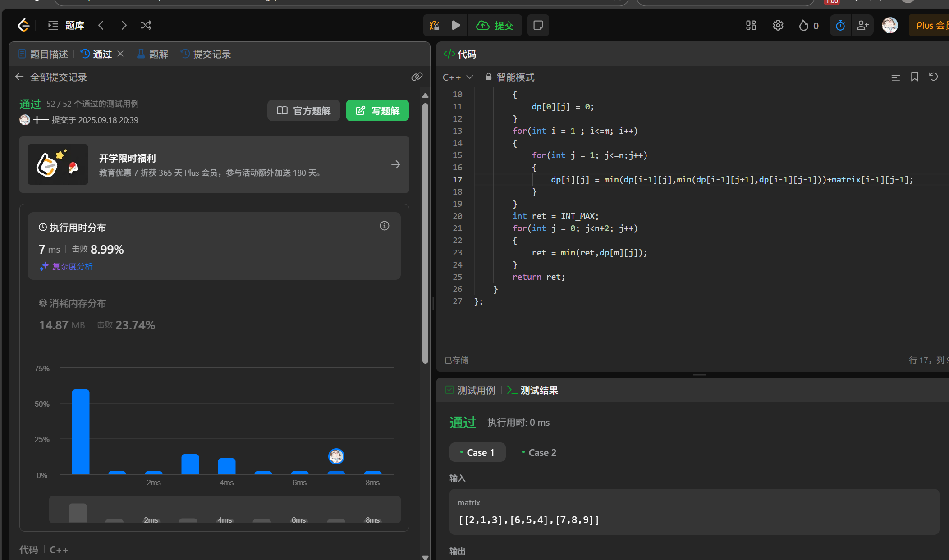
Task: Go to next problem chevron
Action: 124,25
